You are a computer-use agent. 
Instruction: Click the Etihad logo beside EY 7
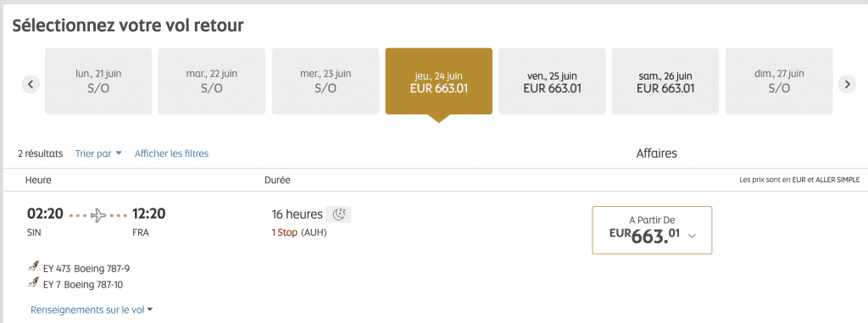(33, 283)
